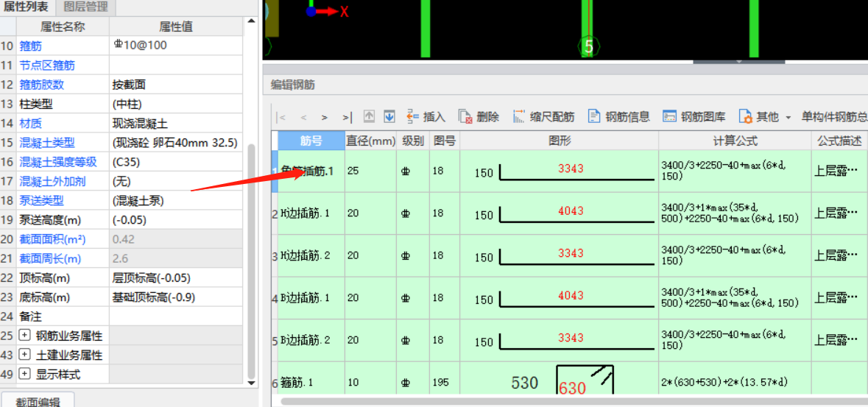Select 箍筋肢数 value 按截面
Image resolution: width=868 pixels, height=407 pixels.
[176, 85]
